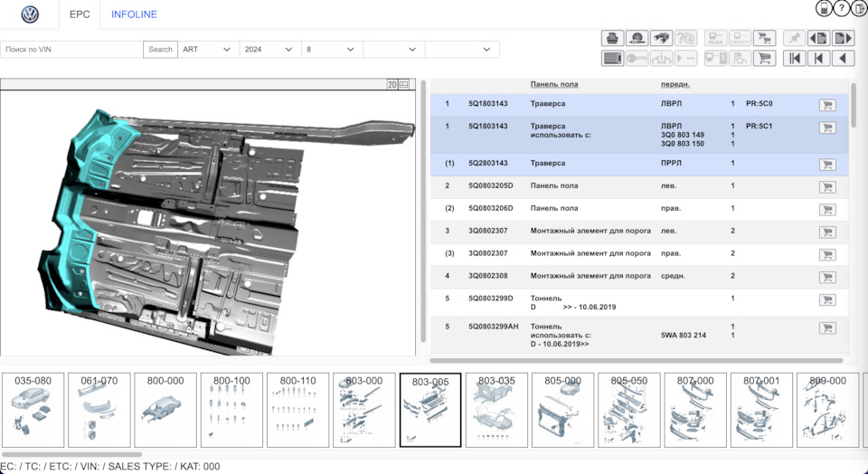Open the shopping cart icon in the toolbar
Viewport: 868px width, 474px height.
(765, 58)
